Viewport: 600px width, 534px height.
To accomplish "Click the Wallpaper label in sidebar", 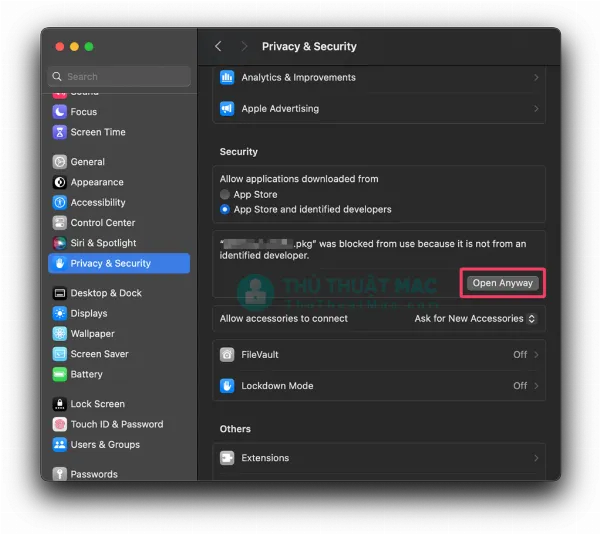I will coord(93,334).
